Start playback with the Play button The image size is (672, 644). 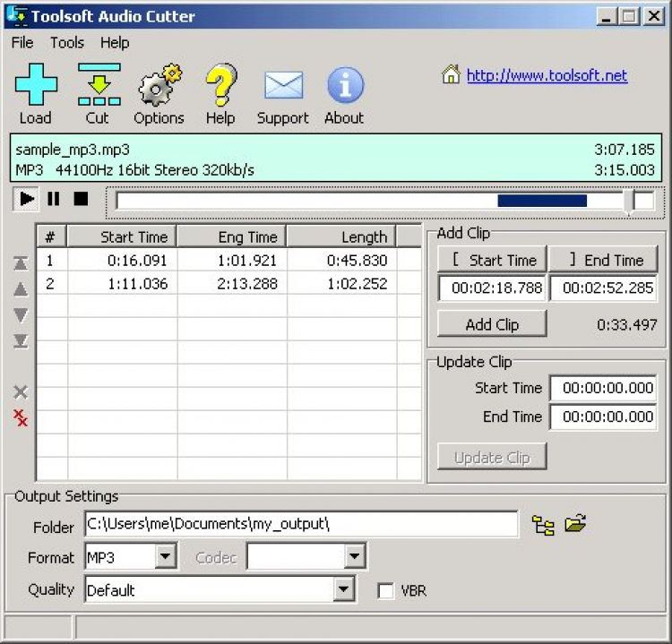pyautogui.click(x=26, y=199)
